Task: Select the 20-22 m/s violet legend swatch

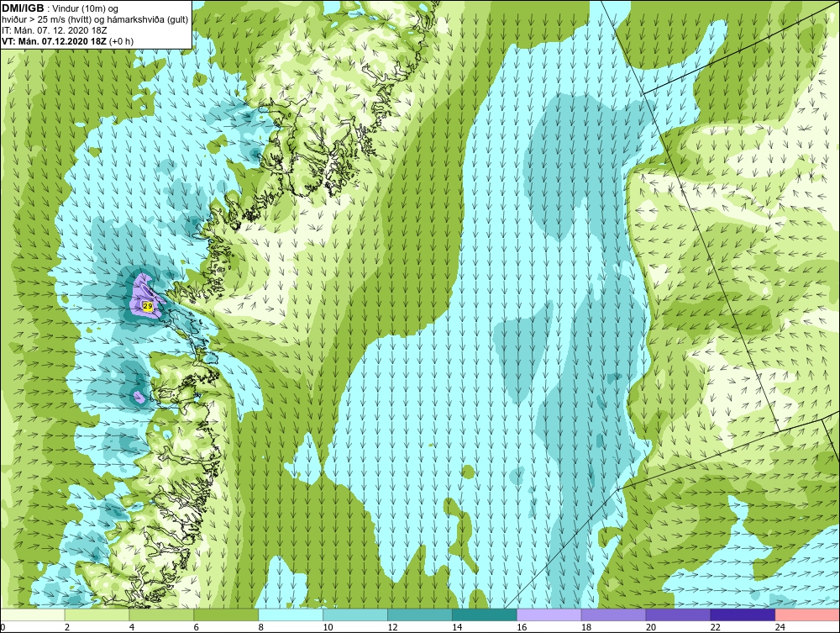Action: click(678, 615)
